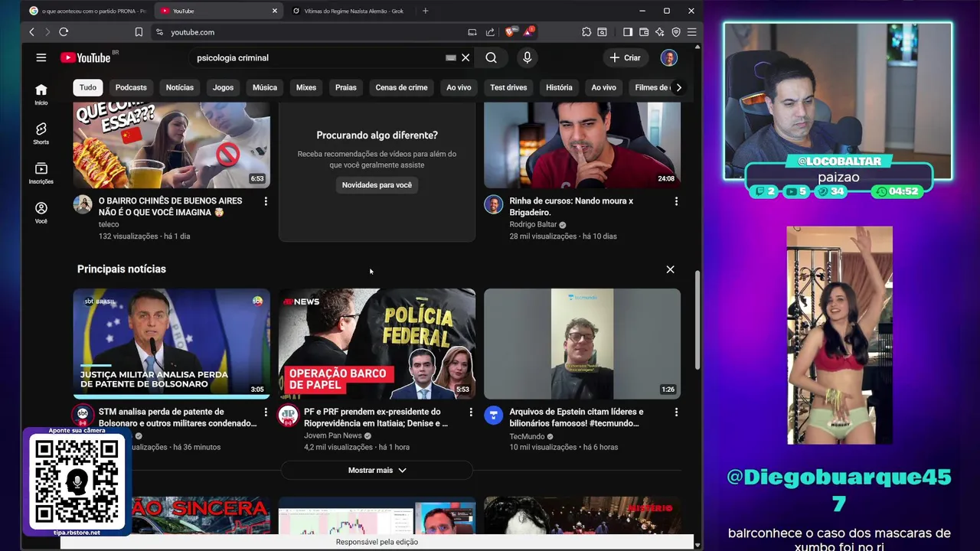Screen dimensions: 980x551
Task: Select the Tudo filter chip
Action: [x=88, y=87]
